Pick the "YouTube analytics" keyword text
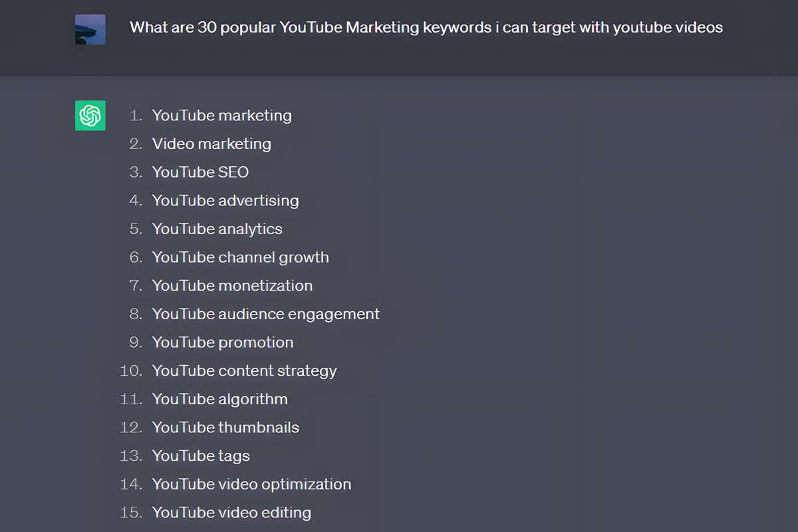798x532 pixels. (x=217, y=229)
